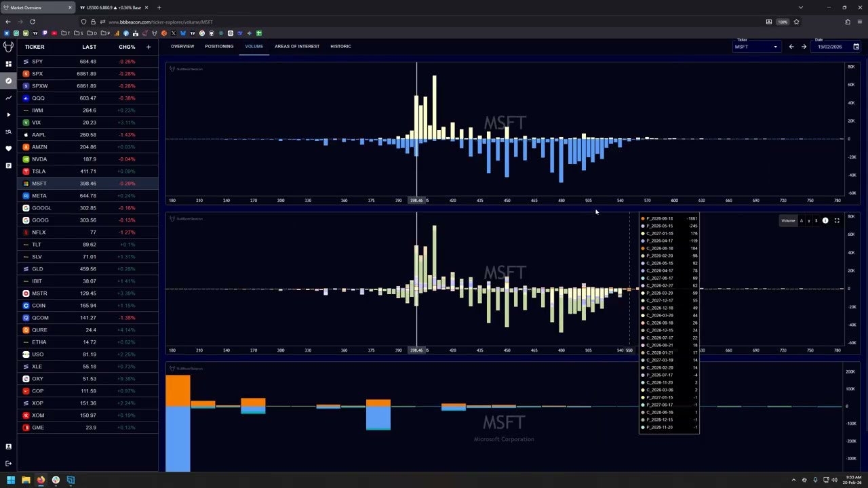The image size is (868, 488).
Task: Select the compass explorer icon in sidebar
Action: (x=8, y=81)
